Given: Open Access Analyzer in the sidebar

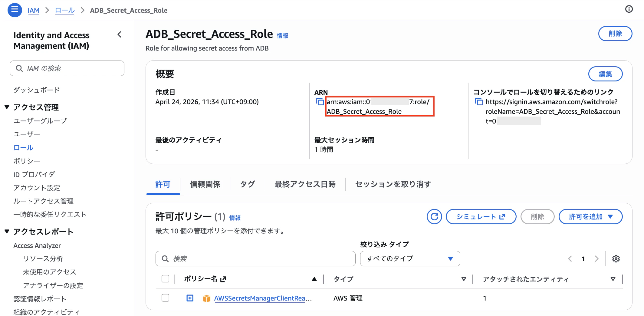Looking at the screenshot, I should 37,245.
